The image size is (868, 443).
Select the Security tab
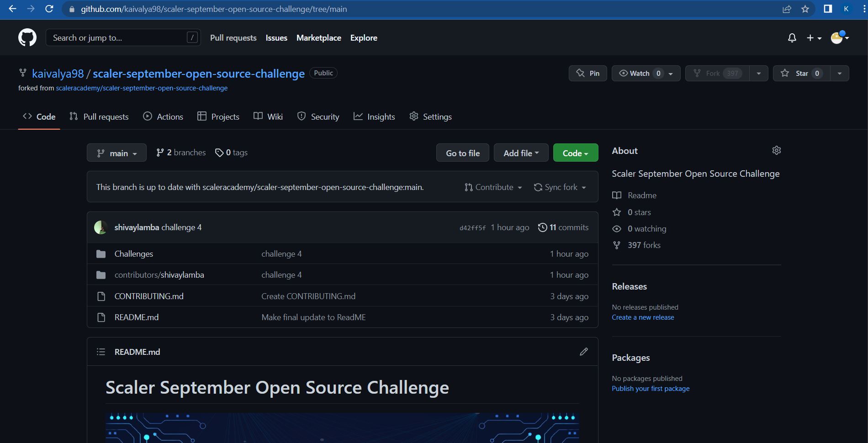point(318,117)
